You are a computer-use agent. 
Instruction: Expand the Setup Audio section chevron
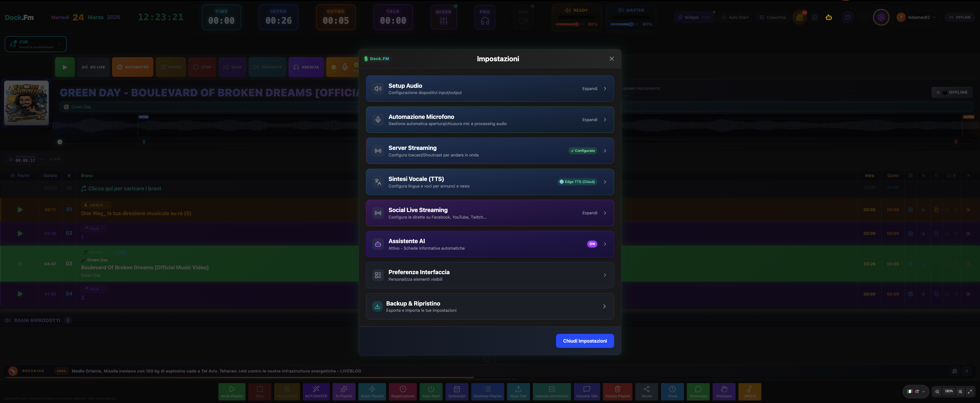pyautogui.click(x=605, y=89)
